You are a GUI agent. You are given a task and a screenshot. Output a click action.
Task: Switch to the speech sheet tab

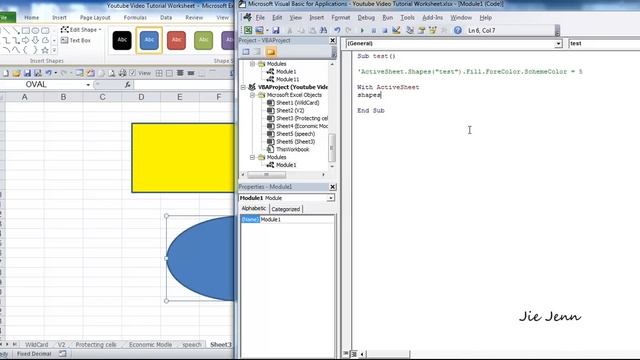[191, 344]
